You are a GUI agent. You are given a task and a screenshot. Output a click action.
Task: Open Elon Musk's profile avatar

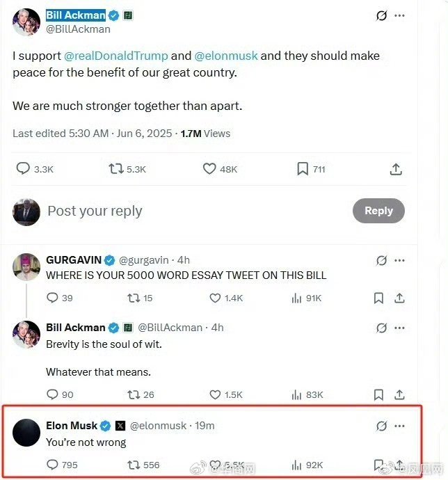pyautogui.click(x=26, y=433)
